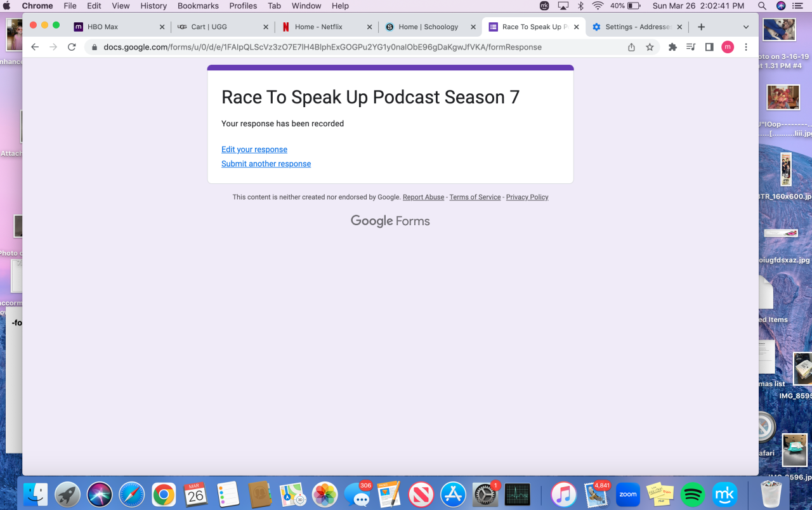The image size is (812, 510).
Task: Open the File menu
Action: pos(70,6)
